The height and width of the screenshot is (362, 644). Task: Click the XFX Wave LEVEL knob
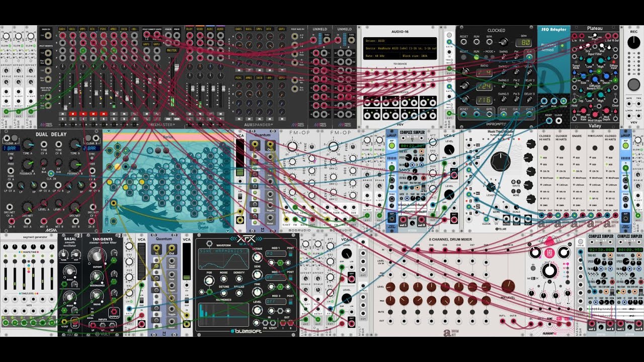pos(257,310)
